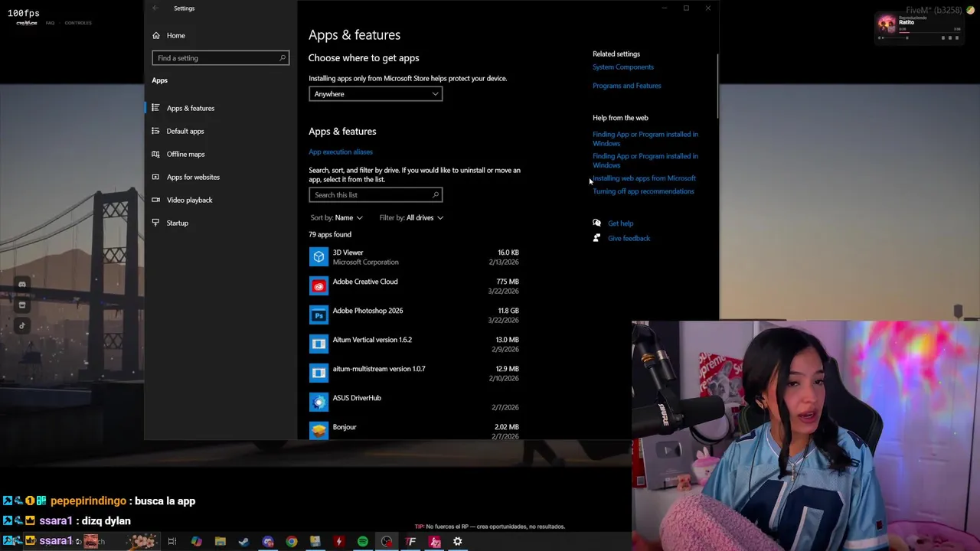The width and height of the screenshot is (980, 551).
Task: Click the '79 apps found' text
Action: click(330, 235)
